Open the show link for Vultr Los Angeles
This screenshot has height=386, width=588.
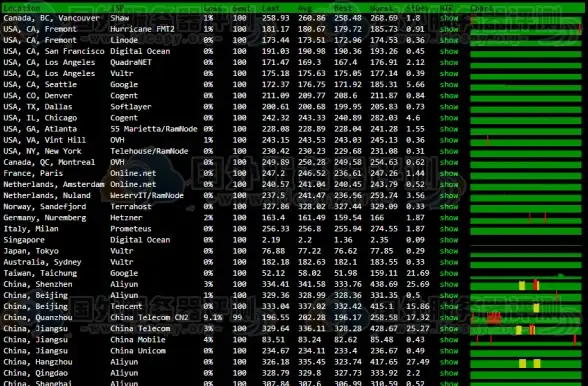(449, 74)
